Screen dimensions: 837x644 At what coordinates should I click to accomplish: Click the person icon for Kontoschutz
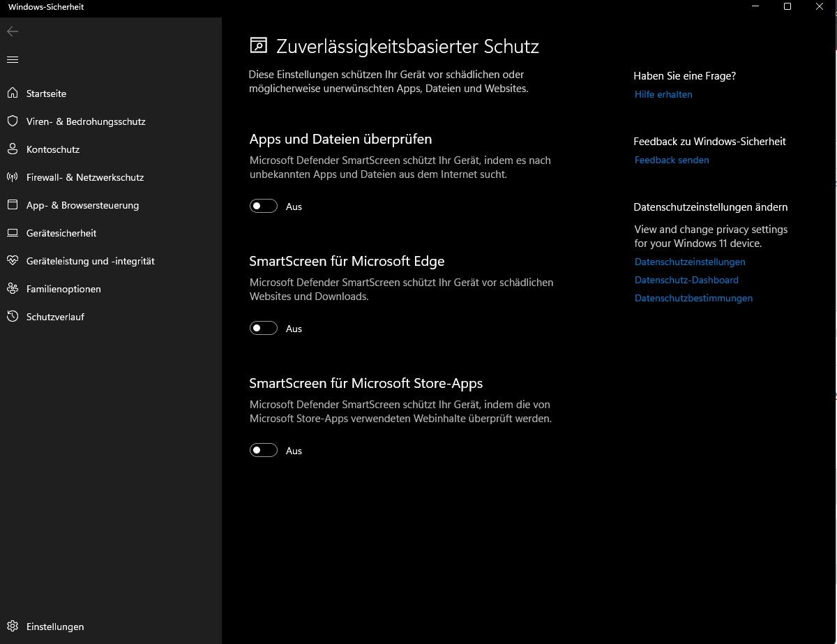click(13, 149)
